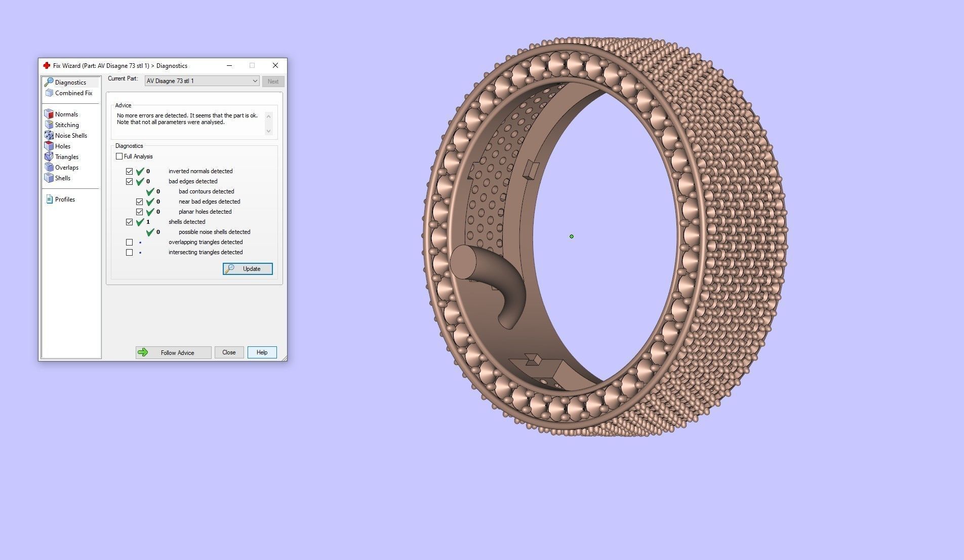
Task: Minimize the Fix Wizard window
Action: (x=229, y=65)
